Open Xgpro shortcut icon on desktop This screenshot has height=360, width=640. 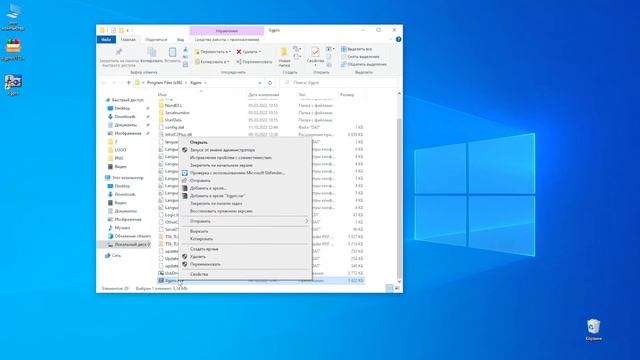click(x=13, y=82)
